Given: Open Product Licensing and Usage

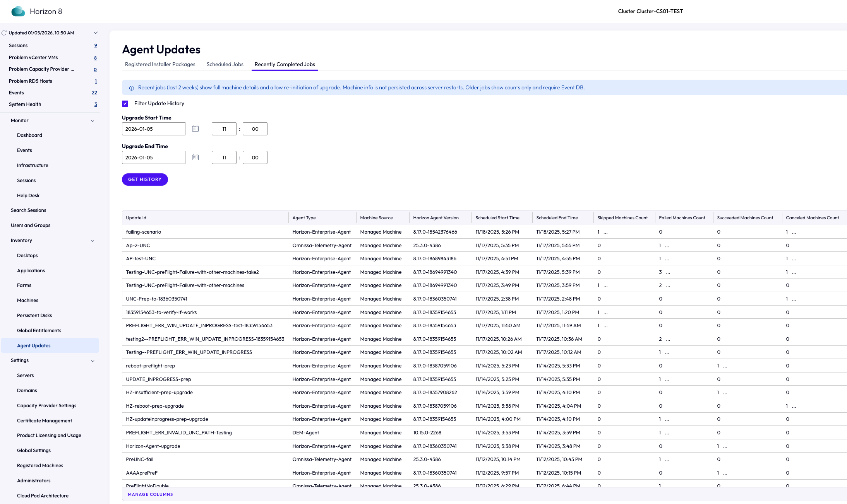Looking at the screenshot, I should coord(49,436).
